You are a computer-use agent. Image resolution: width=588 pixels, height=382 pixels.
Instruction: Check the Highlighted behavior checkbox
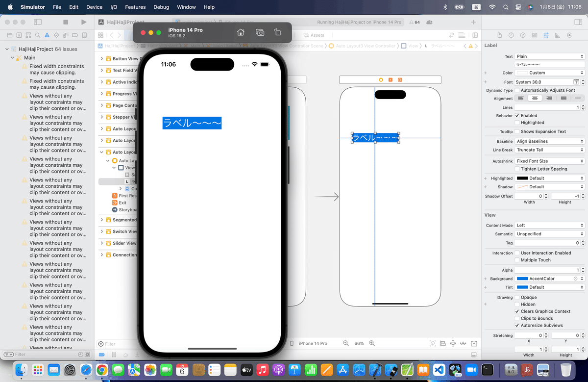tap(517, 123)
